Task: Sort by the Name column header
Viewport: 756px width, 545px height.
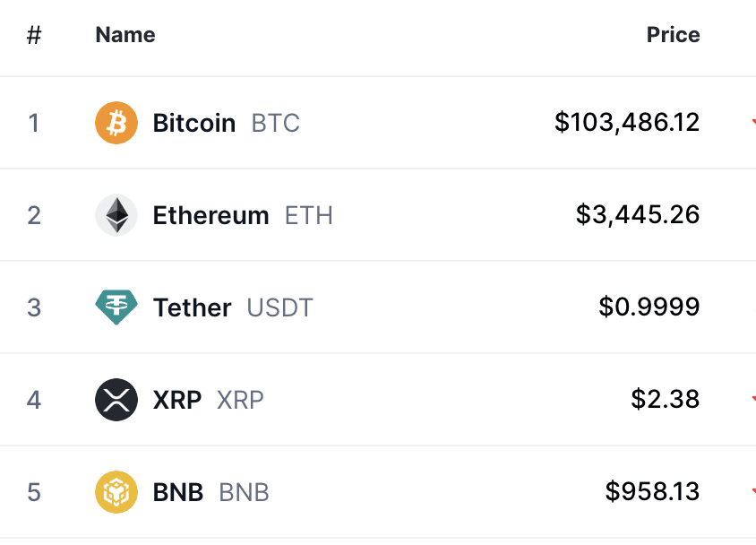Action: (125, 35)
